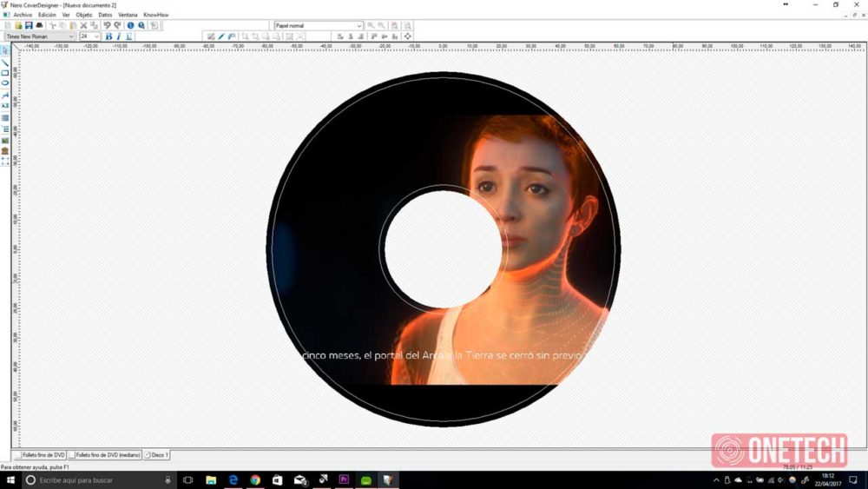868x489 pixels.
Task: Click the Windows Start button
Action: point(10,480)
